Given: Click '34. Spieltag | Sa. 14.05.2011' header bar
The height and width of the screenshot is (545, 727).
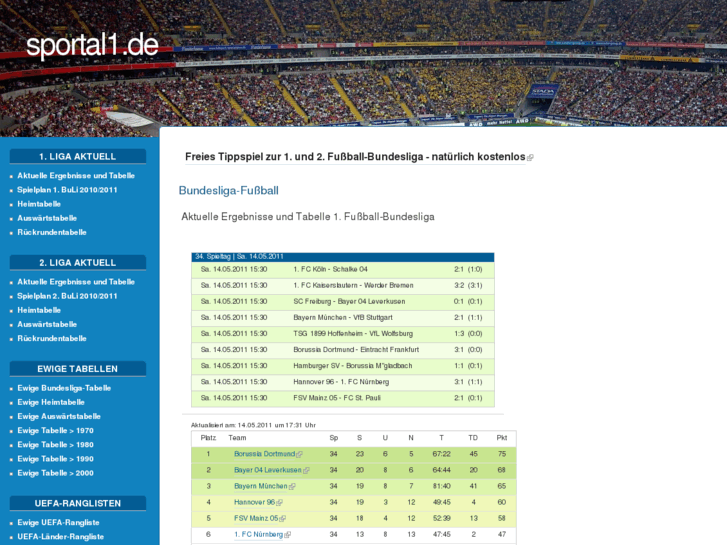Looking at the screenshot, I should [x=343, y=257].
